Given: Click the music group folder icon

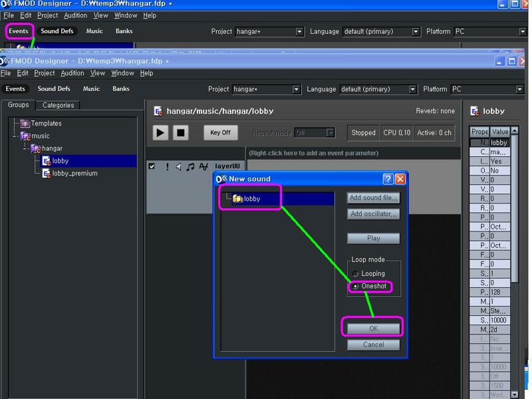Looking at the screenshot, I should (x=25, y=136).
